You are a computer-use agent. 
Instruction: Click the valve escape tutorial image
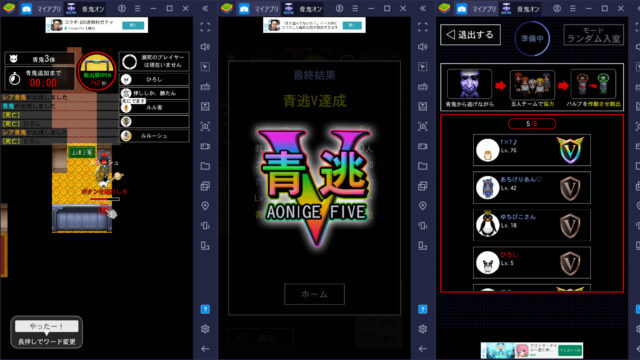[593, 84]
